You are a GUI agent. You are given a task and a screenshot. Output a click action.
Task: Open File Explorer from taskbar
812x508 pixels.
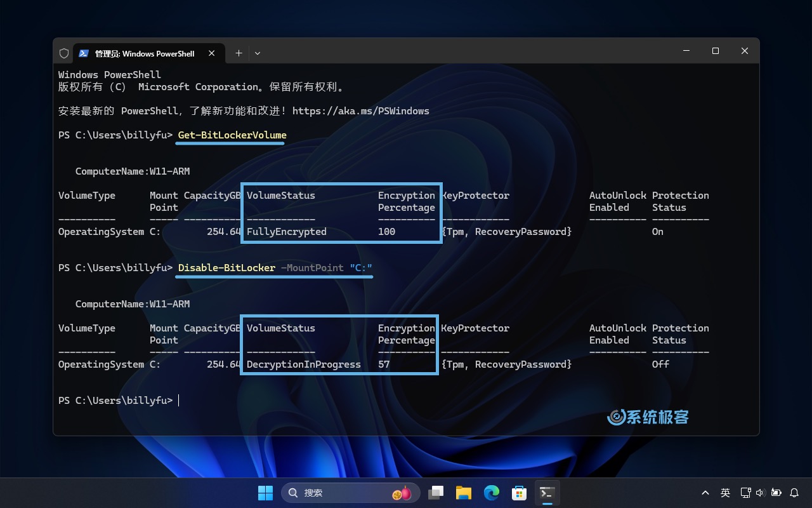464,493
